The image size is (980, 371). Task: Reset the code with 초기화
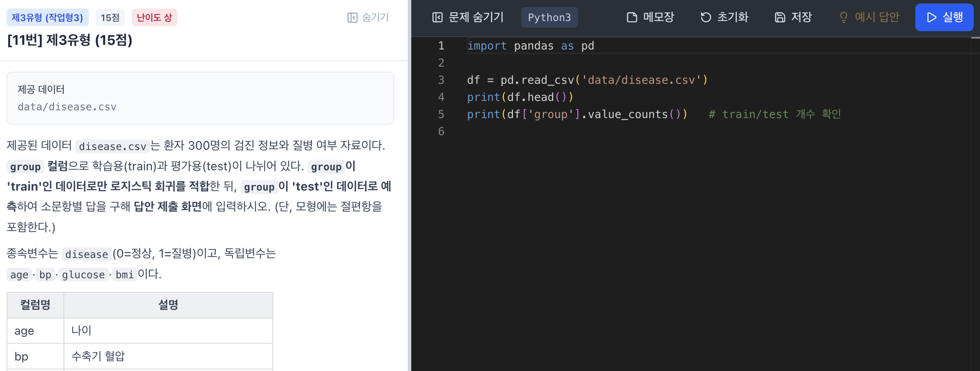coord(724,17)
